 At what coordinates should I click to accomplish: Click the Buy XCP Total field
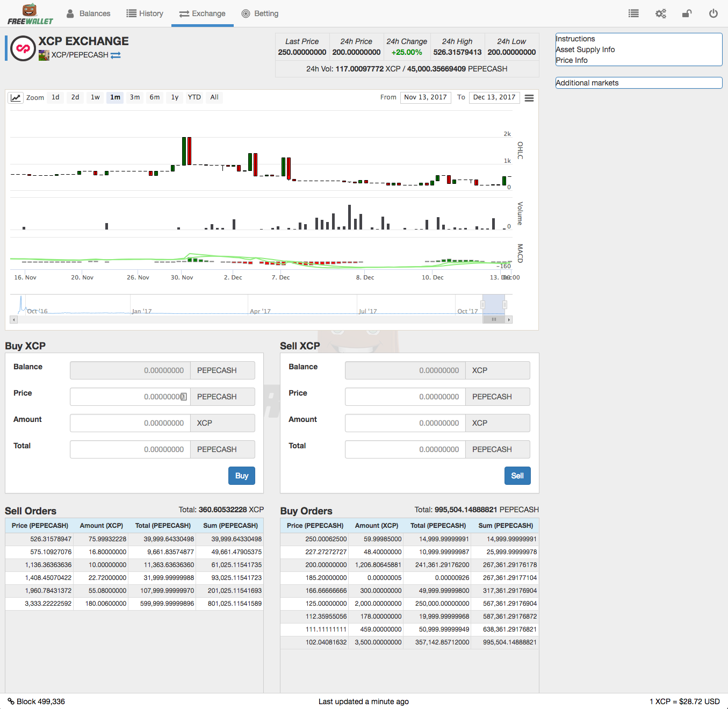pyautogui.click(x=130, y=449)
